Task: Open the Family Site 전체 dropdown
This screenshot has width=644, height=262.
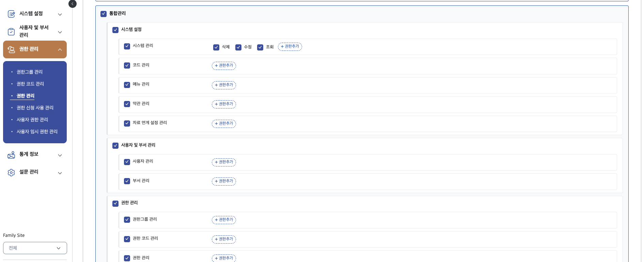Action: 35,248
